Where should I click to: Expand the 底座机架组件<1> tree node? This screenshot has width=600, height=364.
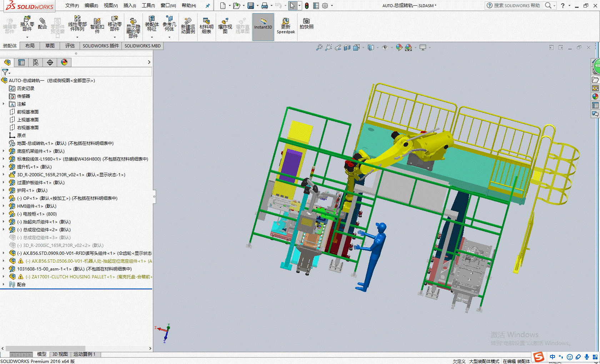[x=4, y=151]
